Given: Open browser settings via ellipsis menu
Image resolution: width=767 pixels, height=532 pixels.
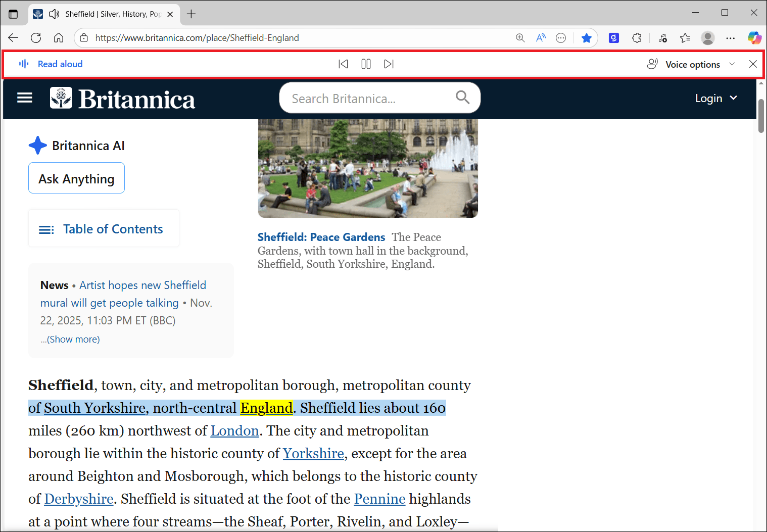Looking at the screenshot, I should [x=731, y=37].
